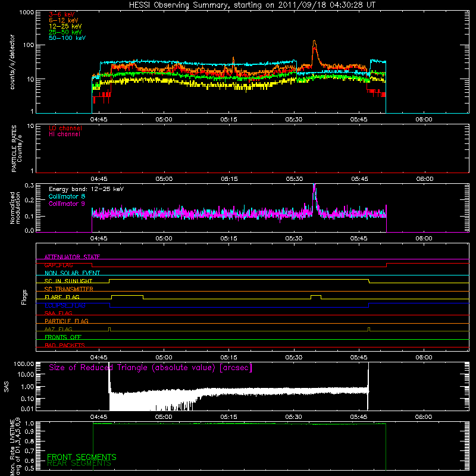Image resolution: width=476 pixels, height=476 pixels.
Task: Click the FRONTS_OFF flag label
Action: (63, 337)
